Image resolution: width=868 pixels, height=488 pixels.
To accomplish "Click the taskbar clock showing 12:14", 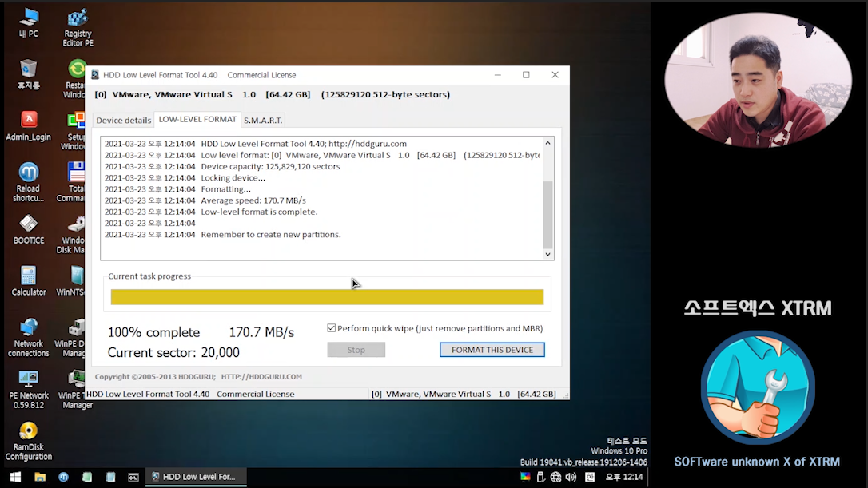I will (624, 476).
